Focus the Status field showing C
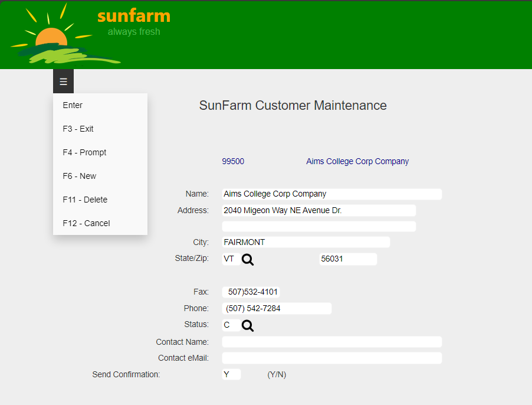The image size is (532, 405). [x=231, y=325]
